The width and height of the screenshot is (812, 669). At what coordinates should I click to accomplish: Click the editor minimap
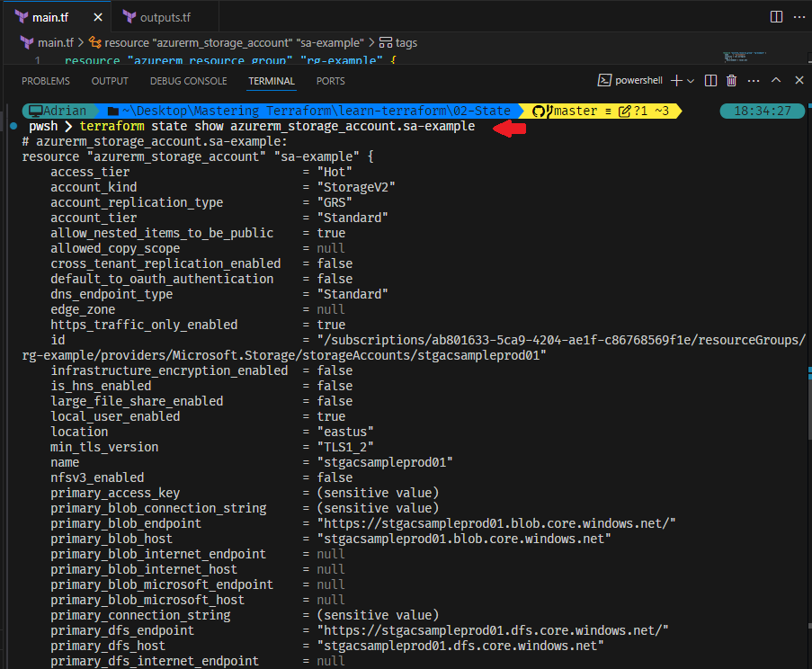[745, 57]
